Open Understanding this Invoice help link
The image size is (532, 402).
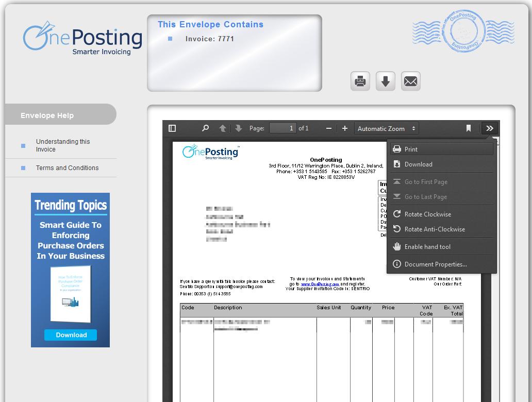[63, 145]
